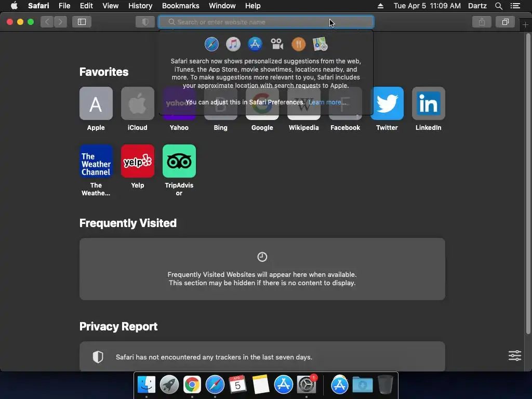The image size is (532, 399).
Task: Open start page customization settings icon
Action: click(515, 355)
